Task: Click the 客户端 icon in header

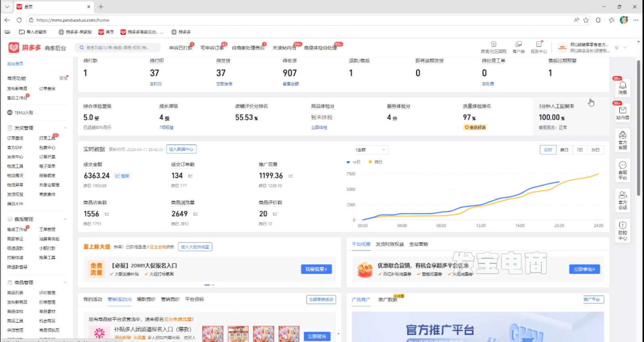Action: point(518,47)
